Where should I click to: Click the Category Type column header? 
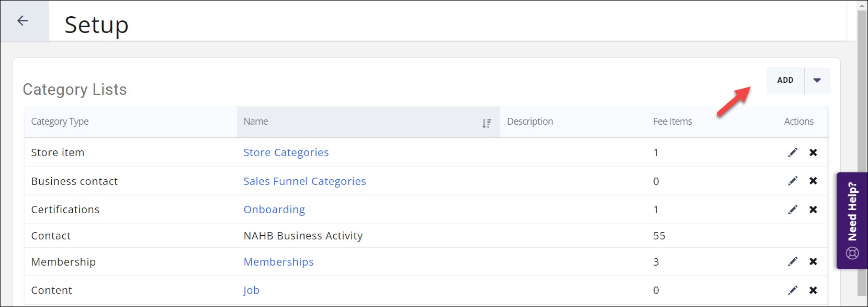pos(60,122)
